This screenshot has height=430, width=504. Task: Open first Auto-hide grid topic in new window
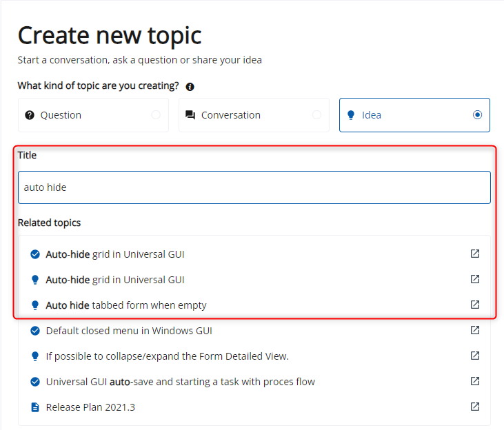tap(475, 254)
